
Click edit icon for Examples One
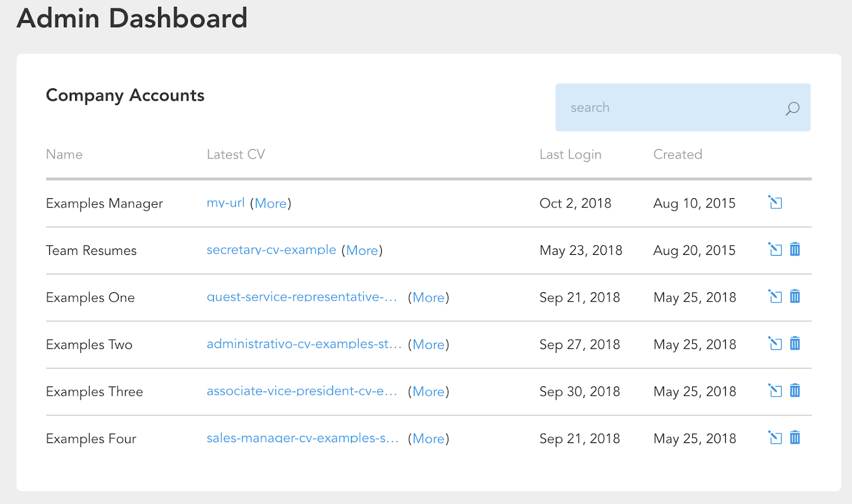775,296
